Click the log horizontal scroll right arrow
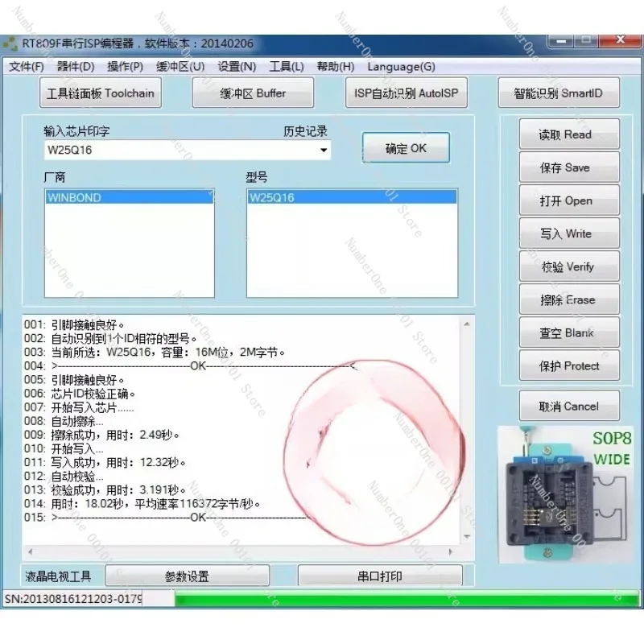The height and width of the screenshot is (644, 644). pyautogui.click(x=451, y=551)
